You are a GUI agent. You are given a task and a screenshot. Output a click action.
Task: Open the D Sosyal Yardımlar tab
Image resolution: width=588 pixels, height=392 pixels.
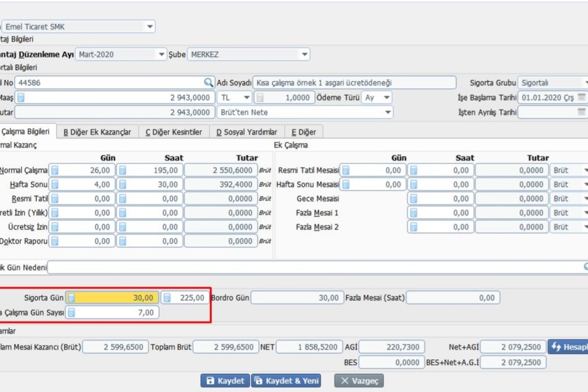pos(247,132)
